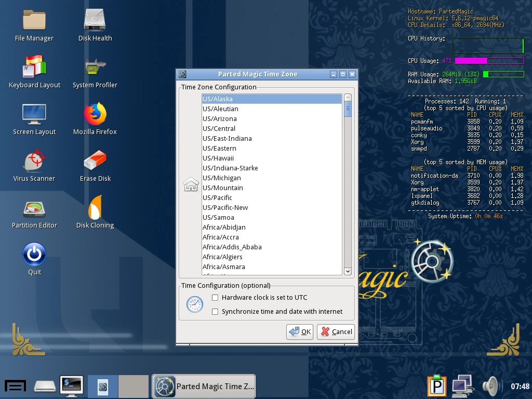
Task: Cancel the Time Zone dialog
Action: (336, 331)
